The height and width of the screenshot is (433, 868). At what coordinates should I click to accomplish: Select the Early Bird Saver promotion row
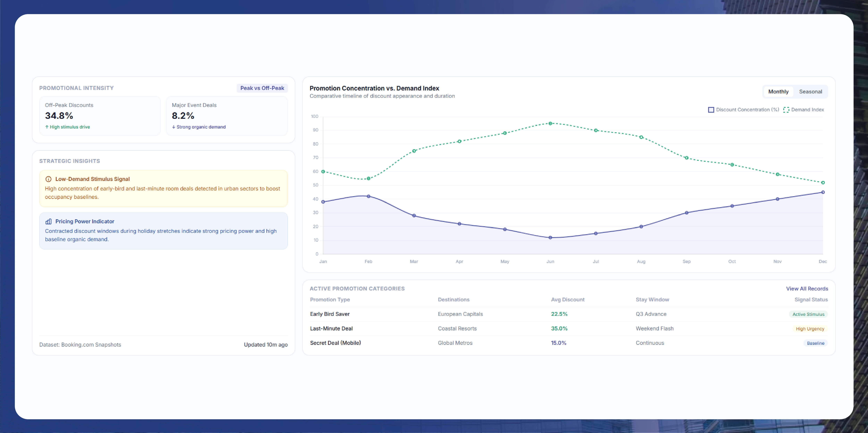pyautogui.click(x=569, y=314)
